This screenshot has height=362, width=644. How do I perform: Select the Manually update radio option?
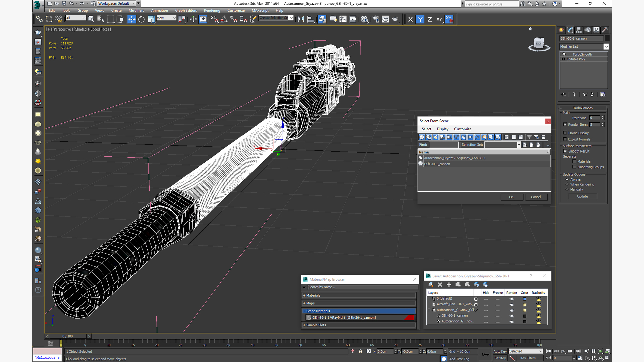567,189
